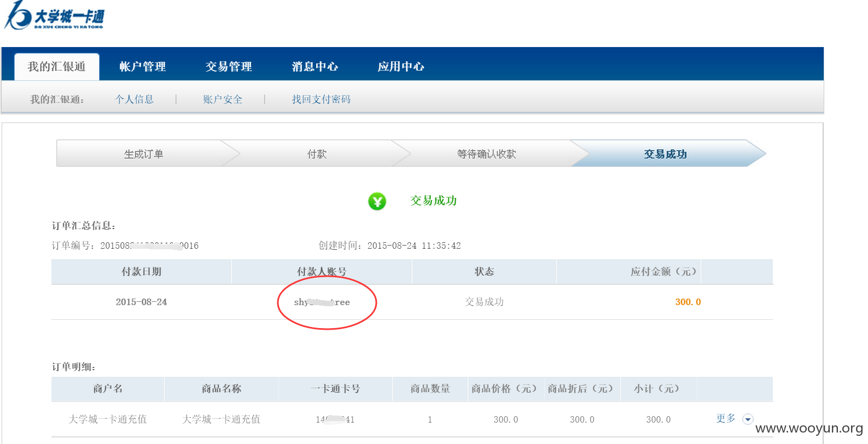Click the 订单汇总信息 heading
Screen dimensions: 868x444
click(84, 226)
